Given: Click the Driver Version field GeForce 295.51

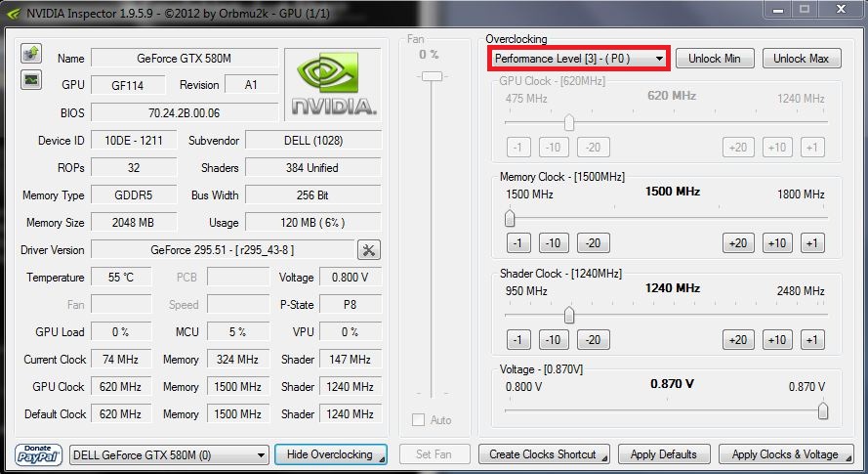Looking at the screenshot, I should coord(223,250).
